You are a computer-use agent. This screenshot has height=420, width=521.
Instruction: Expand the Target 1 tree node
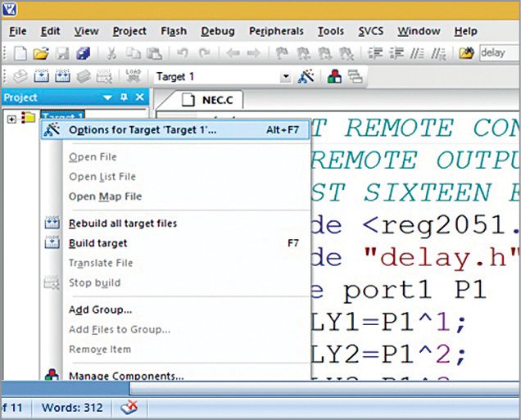pos(11,119)
